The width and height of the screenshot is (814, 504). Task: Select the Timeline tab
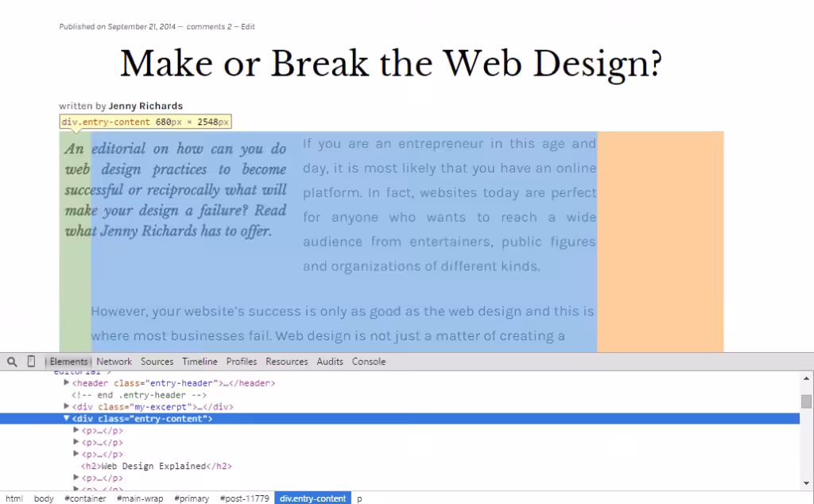(200, 362)
